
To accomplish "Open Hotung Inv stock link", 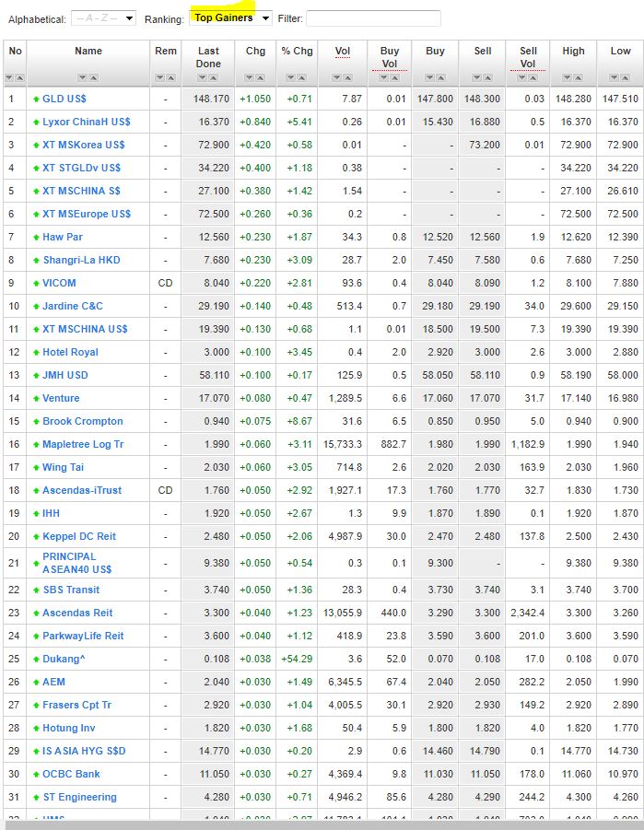I will 69,728.
